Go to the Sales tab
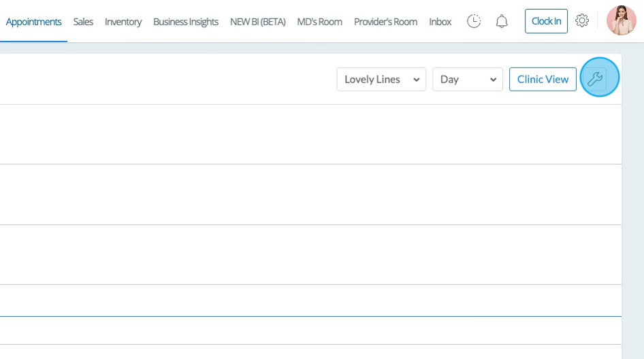 tap(83, 22)
